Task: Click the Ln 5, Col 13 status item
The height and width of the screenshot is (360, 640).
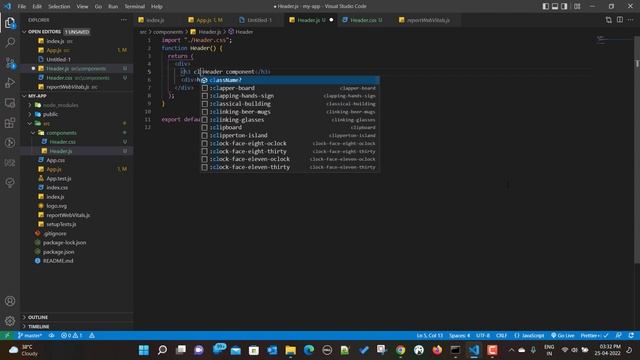Action: [430, 336]
